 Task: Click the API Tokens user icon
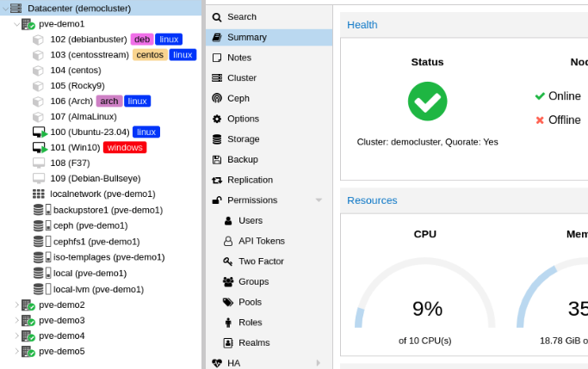228,241
